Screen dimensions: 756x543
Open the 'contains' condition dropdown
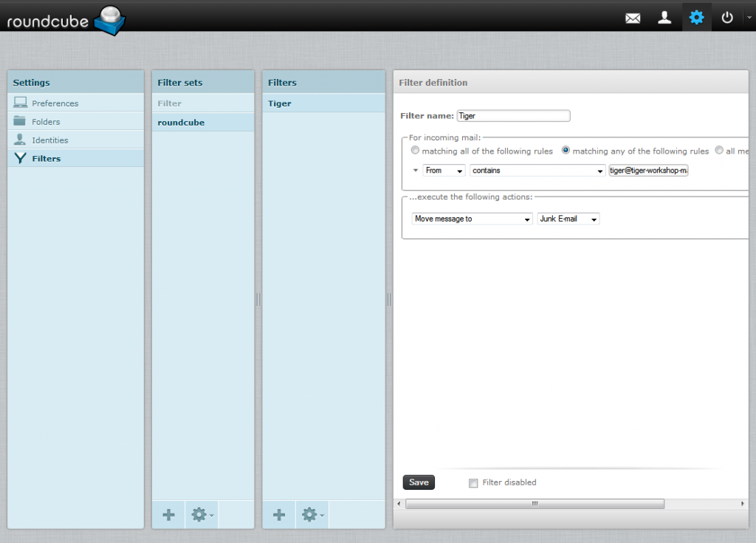pos(537,170)
